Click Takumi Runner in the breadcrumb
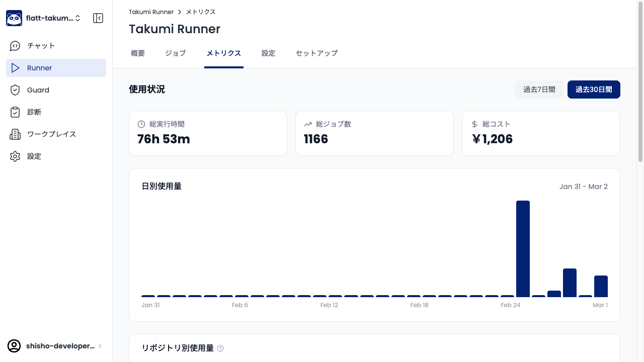Screen dimensions: 644x362 coord(151,12)
